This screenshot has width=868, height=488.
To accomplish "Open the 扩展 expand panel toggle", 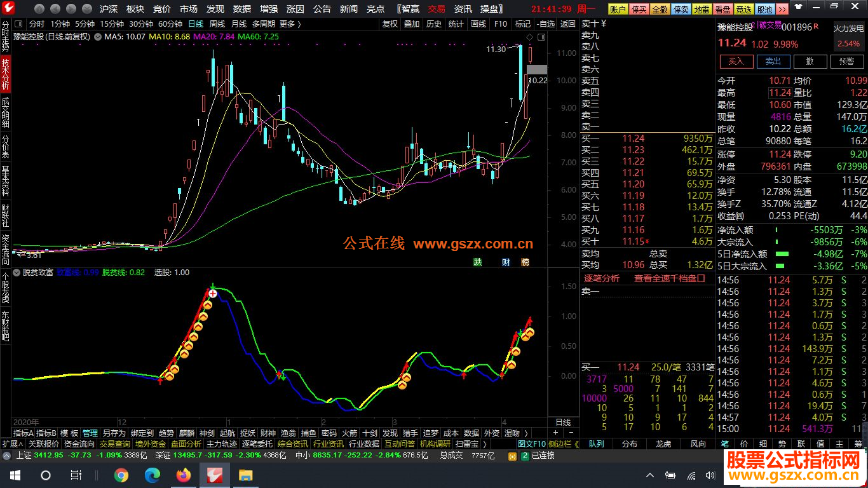I will coord(11,444).
